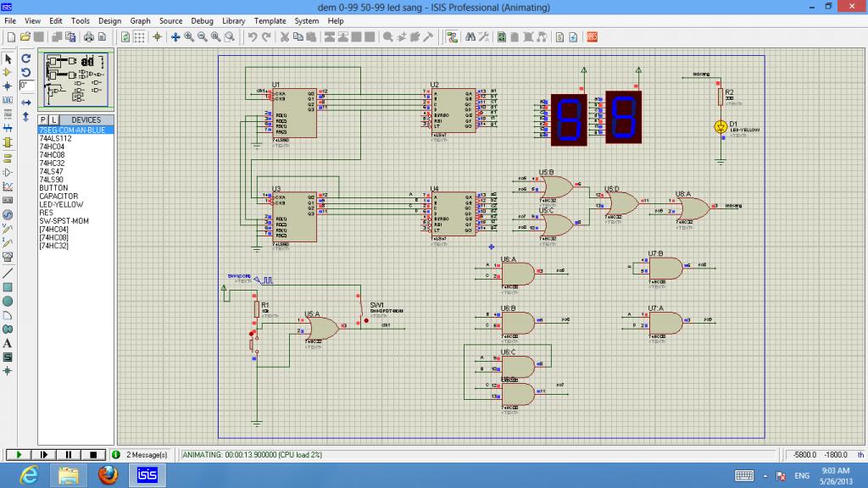Select LED-YELLOW in the devices list
The image size is (868, 488).
click(61, 204)
